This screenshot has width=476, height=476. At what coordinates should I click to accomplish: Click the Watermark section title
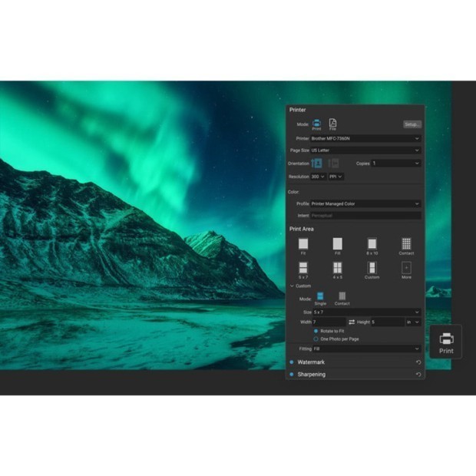pyautogui.click(x=311, y=362)
